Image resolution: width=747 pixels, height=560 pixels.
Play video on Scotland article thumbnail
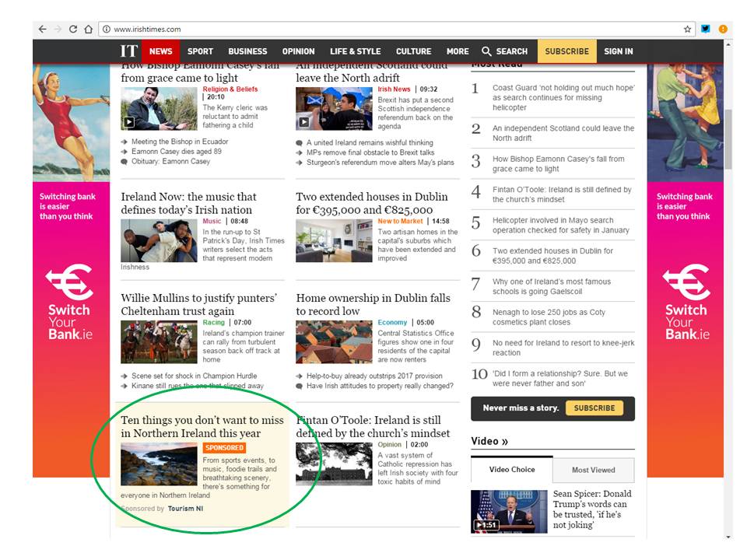point(304,122)
